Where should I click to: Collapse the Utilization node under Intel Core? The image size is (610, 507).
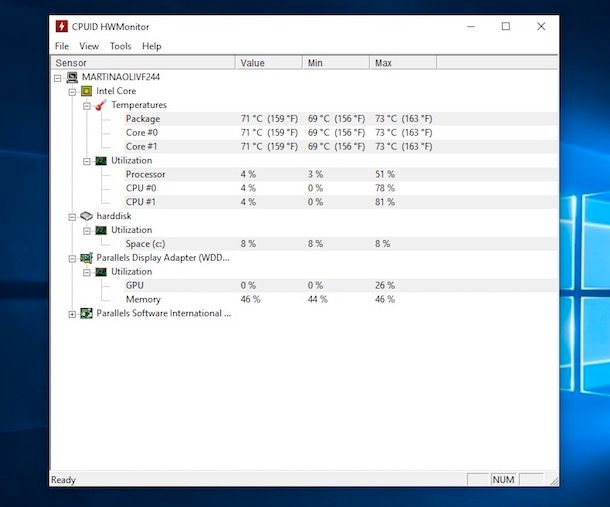[87, 161]
